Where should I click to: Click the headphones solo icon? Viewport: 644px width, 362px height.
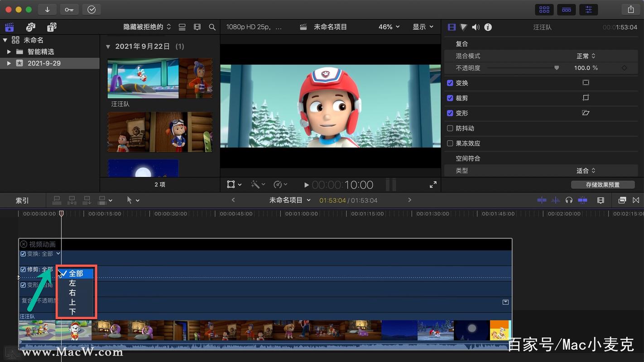[x=569, y=200]
